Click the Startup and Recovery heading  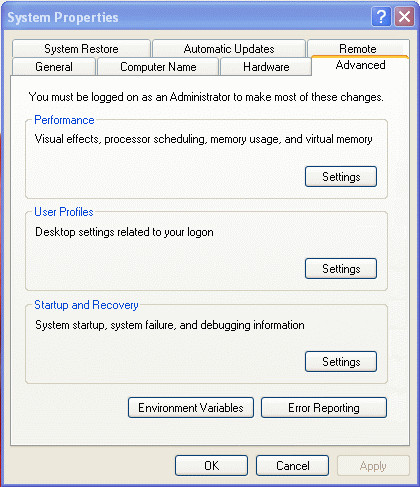(x=86, y=305)
